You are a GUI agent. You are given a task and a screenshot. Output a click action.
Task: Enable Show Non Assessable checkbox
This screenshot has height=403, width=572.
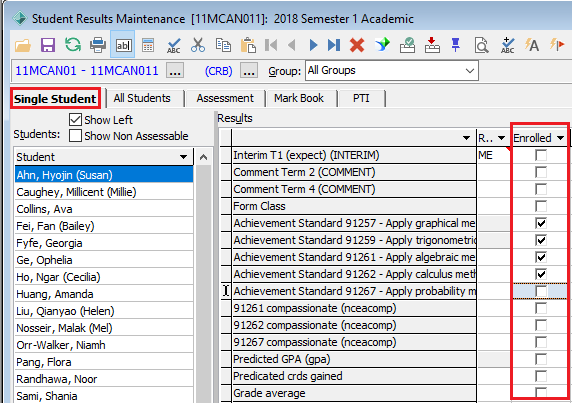[x=75, y=136]
